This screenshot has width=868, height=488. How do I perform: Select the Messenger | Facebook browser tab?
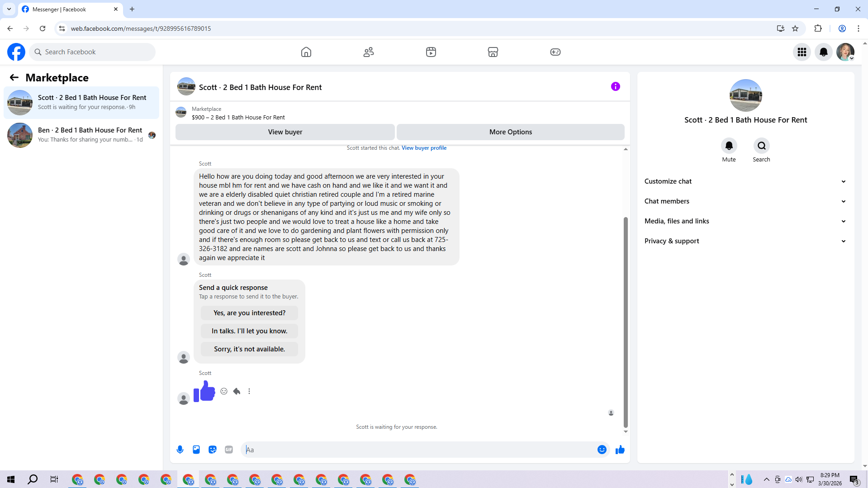click(70, 9)
